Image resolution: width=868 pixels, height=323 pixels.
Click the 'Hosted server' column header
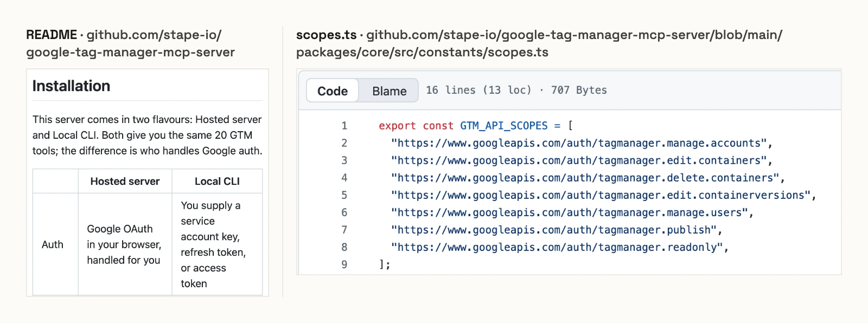[125, 181]
